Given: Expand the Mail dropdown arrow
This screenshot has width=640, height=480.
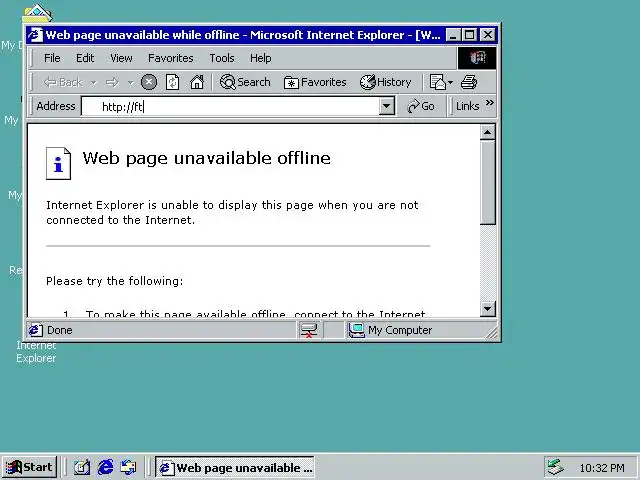Looking at the screenshot, I should click(x=451, y=83).
